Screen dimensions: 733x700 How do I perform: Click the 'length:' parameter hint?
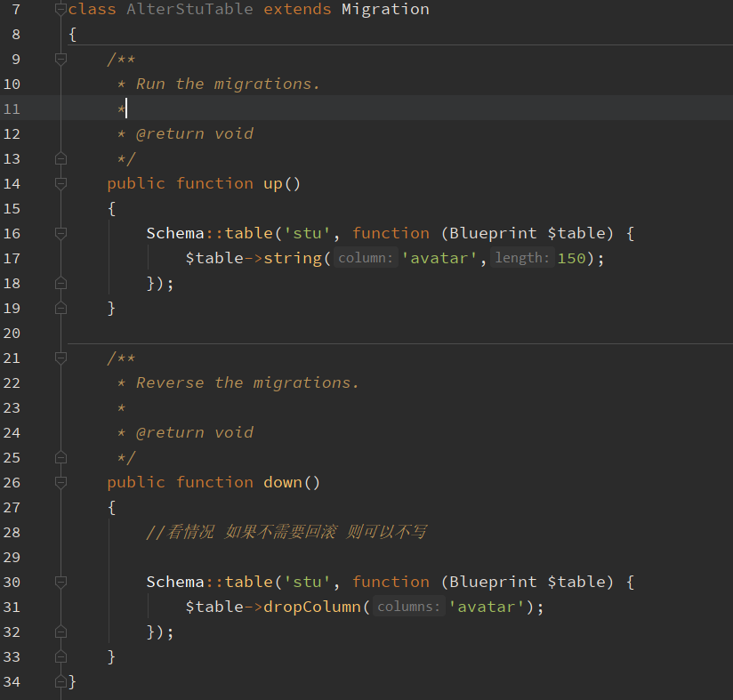click(523, 259)
